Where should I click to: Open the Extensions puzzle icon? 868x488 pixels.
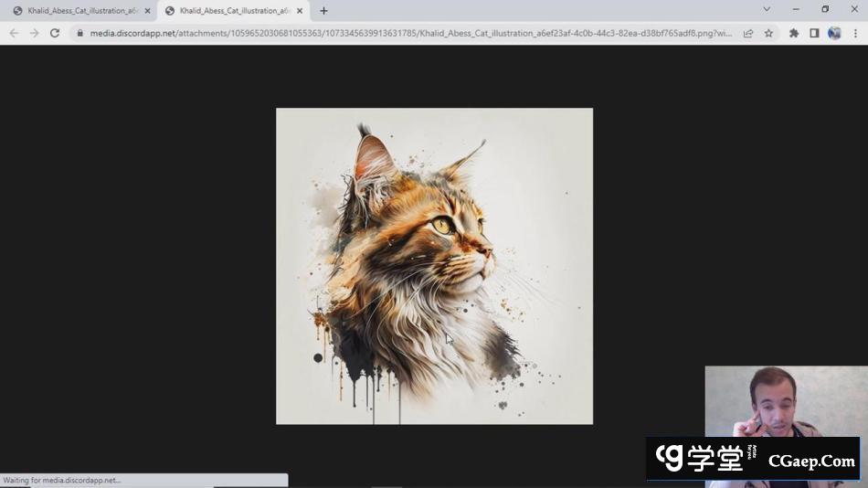[794, 33]
